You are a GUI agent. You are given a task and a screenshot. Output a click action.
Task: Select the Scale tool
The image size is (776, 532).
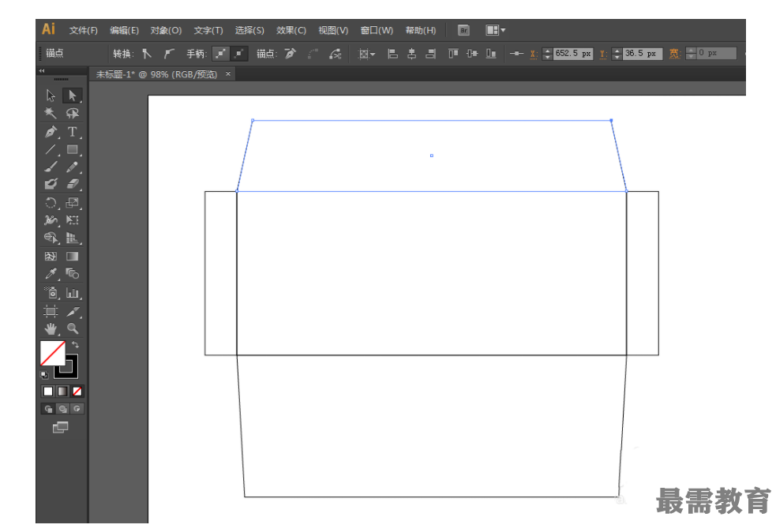coord(73,202)
